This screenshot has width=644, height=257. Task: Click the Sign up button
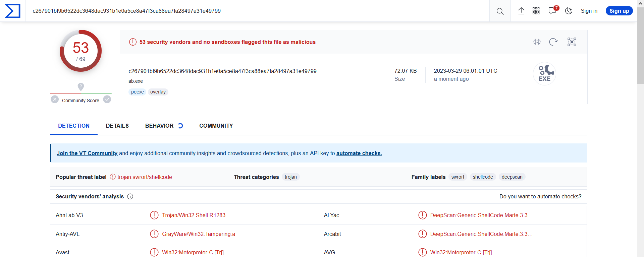[x=619, y=11]
